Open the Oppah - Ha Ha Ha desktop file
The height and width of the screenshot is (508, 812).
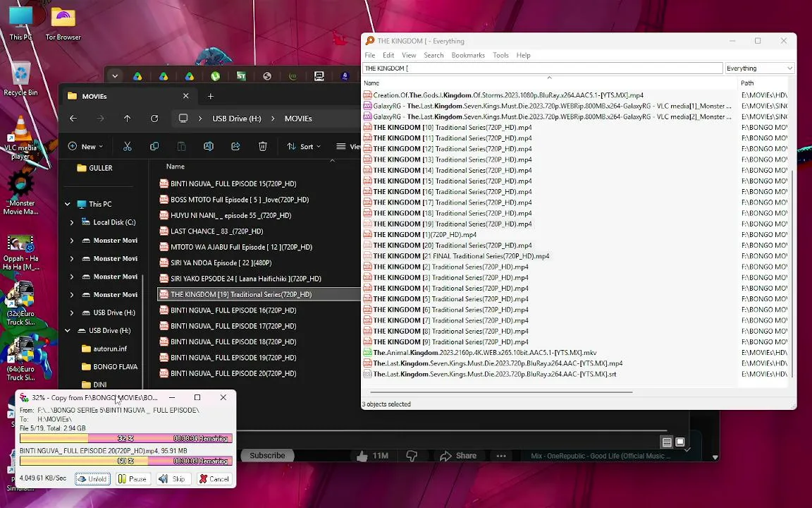(x=20, y=253)
